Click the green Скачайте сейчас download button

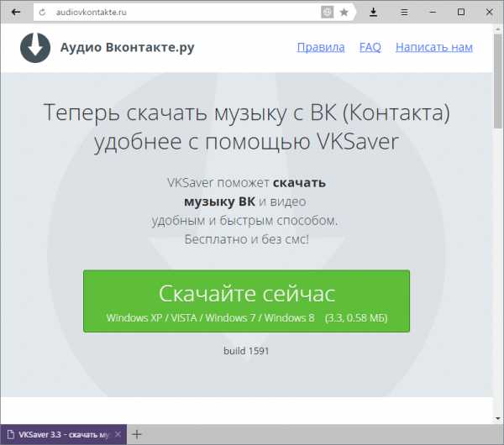(x=246, y=301)
